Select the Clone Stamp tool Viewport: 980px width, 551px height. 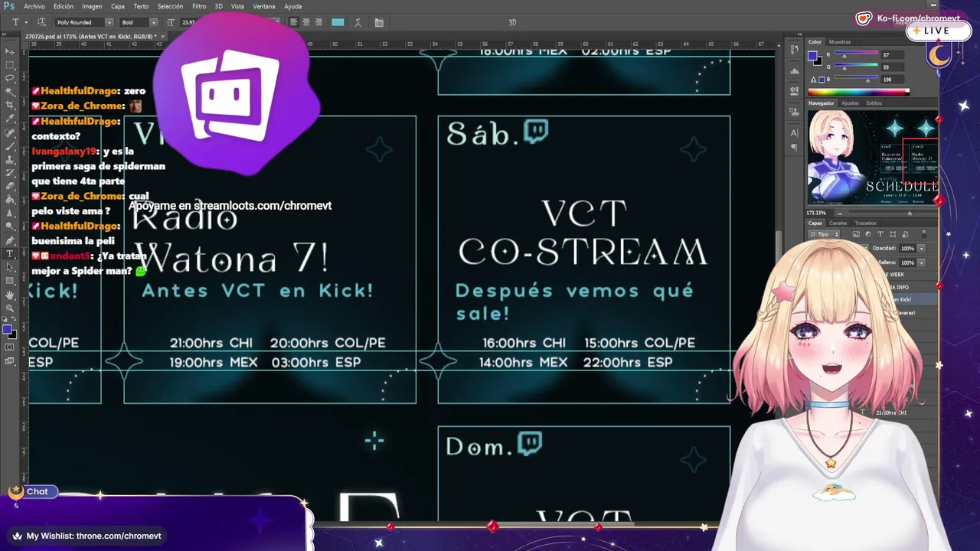click(10, 159)
